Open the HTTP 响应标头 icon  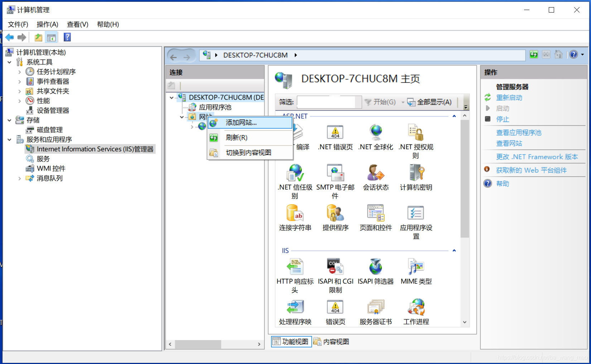click(295, 267)
